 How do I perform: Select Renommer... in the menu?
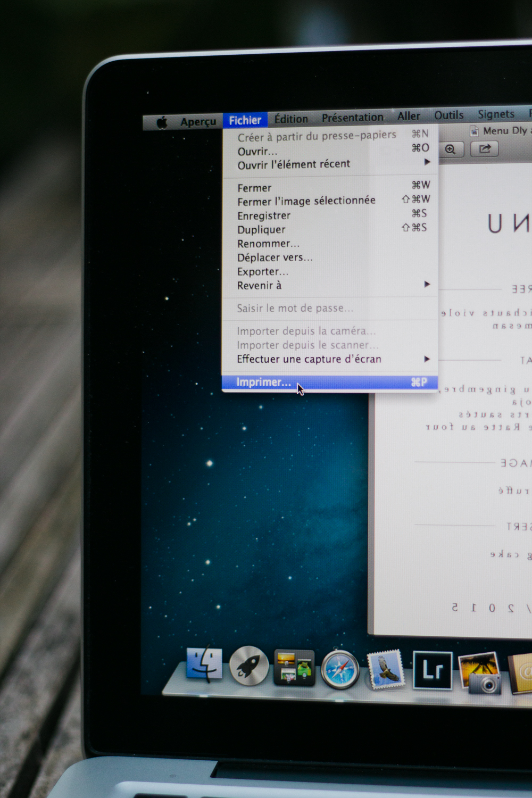tap(330, 243)
